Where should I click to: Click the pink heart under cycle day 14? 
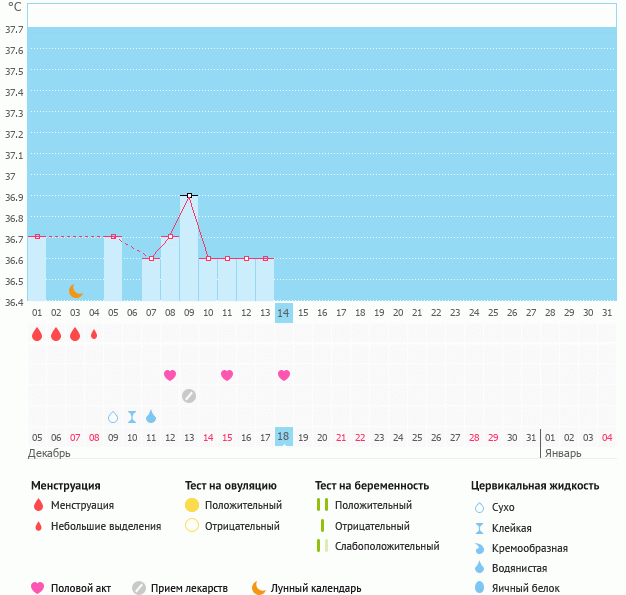coord(284,375)
